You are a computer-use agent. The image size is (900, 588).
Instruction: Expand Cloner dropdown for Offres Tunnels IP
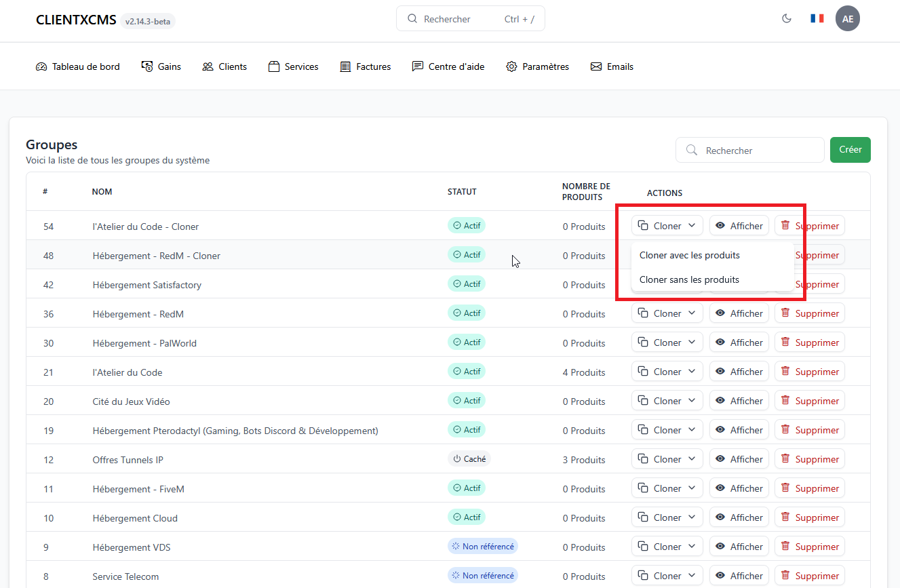tap(667, 459)
